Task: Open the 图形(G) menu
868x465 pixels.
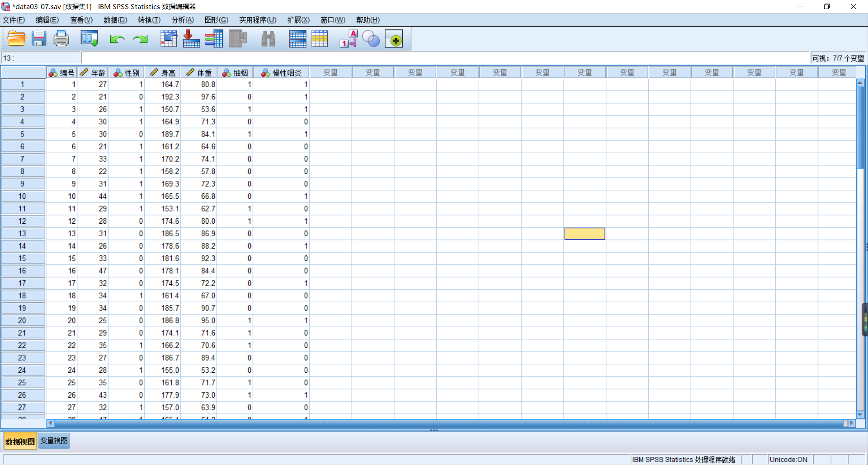Action: pyautogui.click(x=217, y=20)
